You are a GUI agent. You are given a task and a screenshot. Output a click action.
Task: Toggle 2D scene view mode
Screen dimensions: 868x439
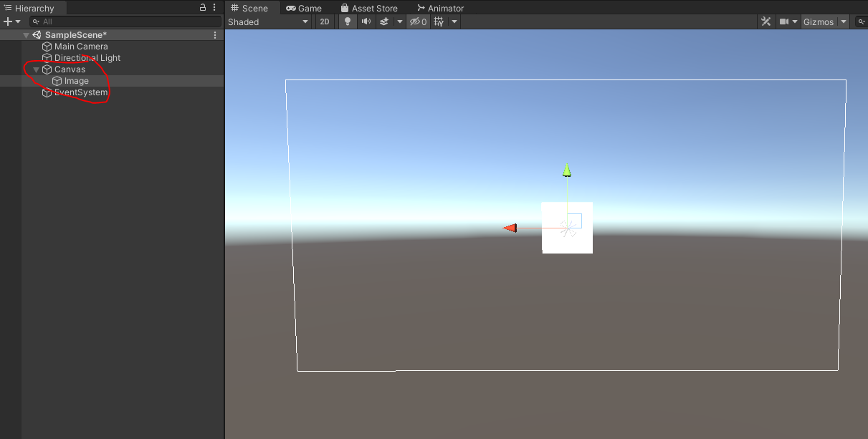point(325,22)
